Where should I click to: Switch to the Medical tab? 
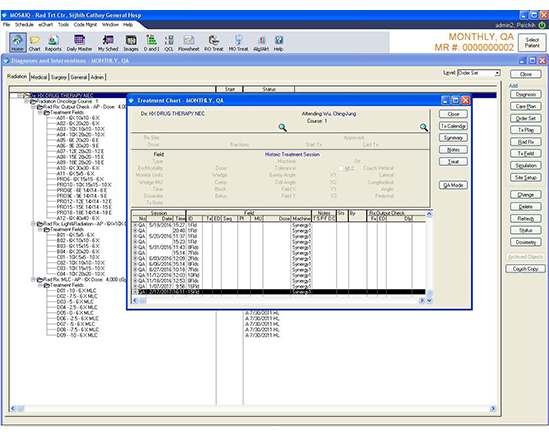pyautogui.click(x=39, y=77)
